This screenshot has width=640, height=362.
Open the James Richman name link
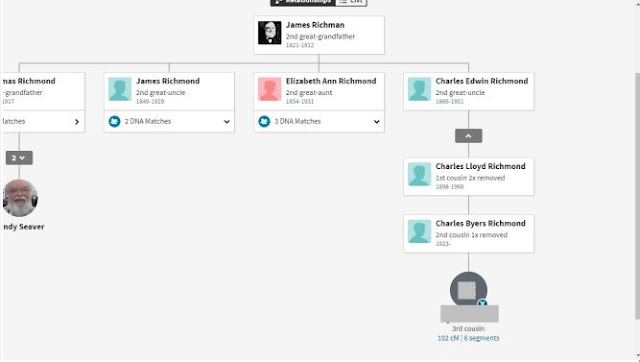tap(315, 25)
